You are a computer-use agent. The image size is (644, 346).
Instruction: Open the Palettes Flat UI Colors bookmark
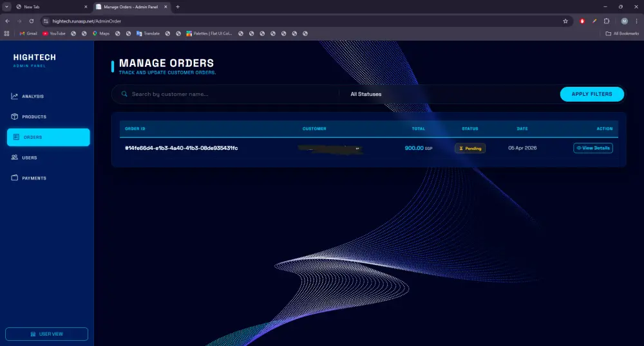[x=209, y=33]
